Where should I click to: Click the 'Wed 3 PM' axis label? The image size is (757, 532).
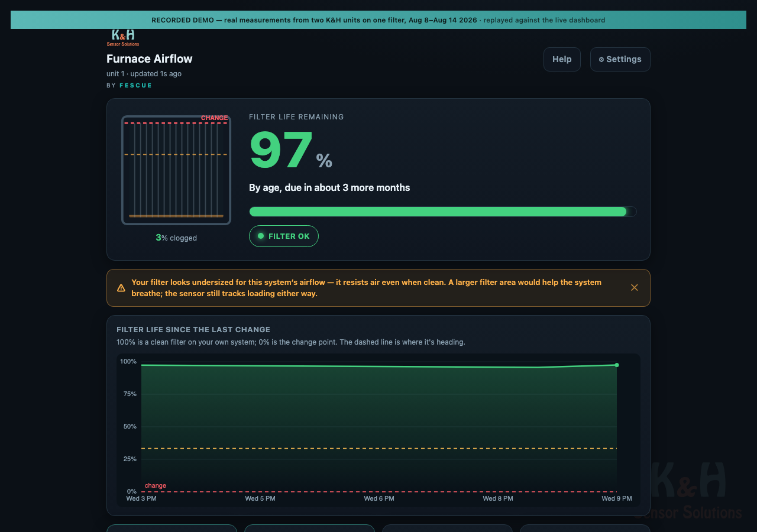(141, 498)
